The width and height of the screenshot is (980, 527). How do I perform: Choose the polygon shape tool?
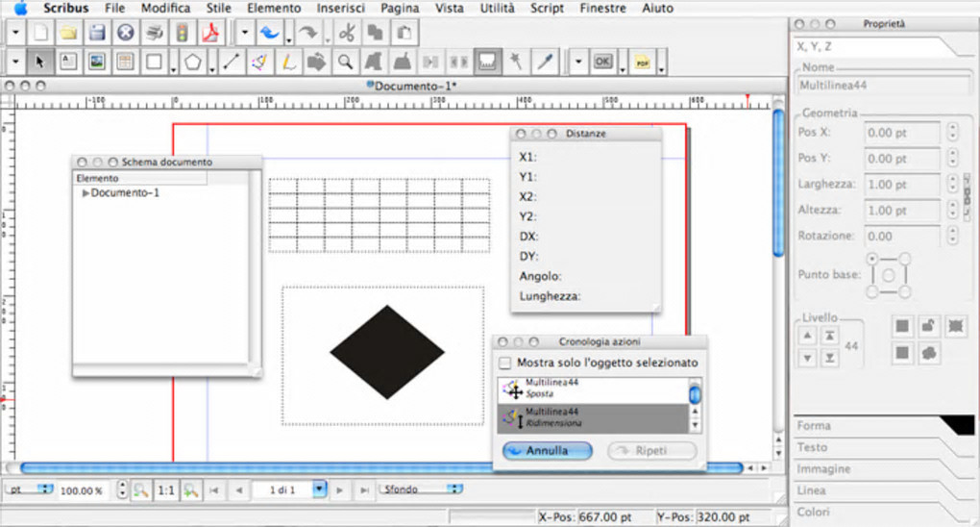(193, 63)
